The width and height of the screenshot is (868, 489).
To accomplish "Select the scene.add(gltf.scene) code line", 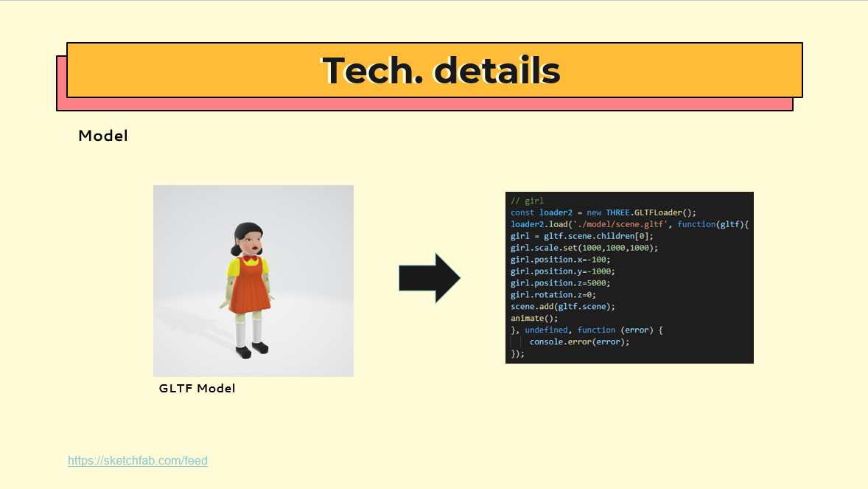I will tap(563, 306).
